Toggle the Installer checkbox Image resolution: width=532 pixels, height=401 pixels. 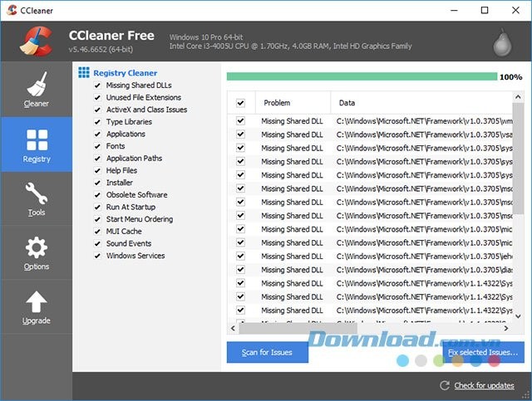(x=97, y=183)
